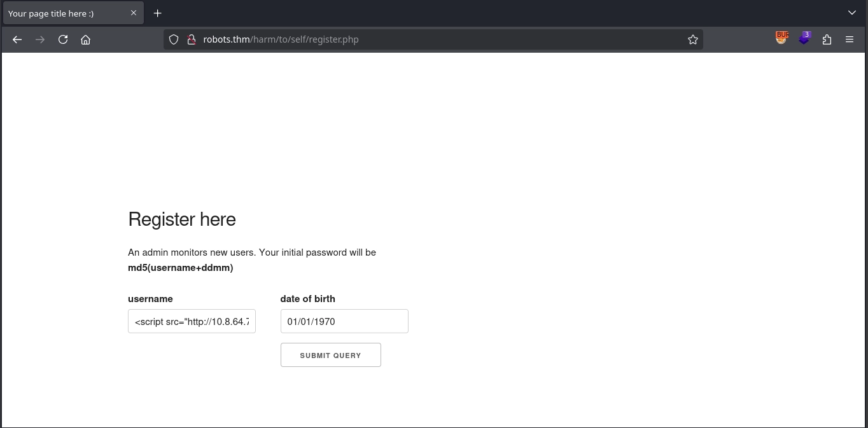The image size is (868, 428).
Task: Open the tracking protection shield panel
Action: click(x=174, y=39)
